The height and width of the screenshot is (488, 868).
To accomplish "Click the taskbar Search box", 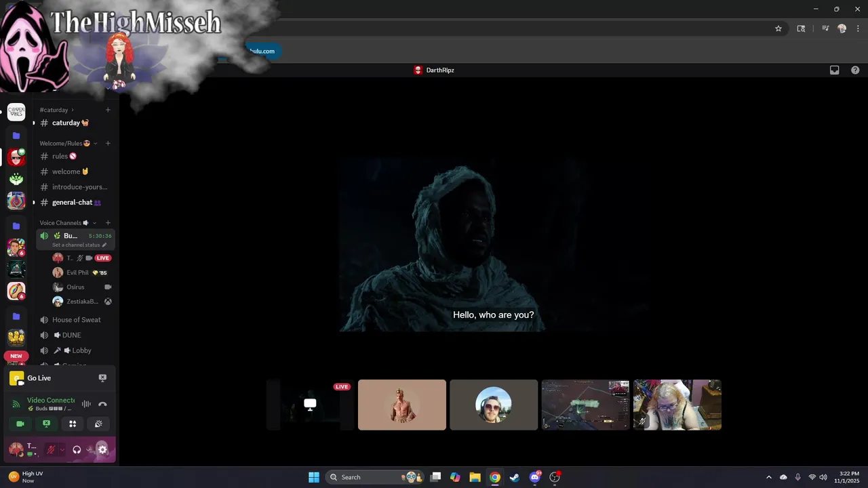I will coord(375,477).
